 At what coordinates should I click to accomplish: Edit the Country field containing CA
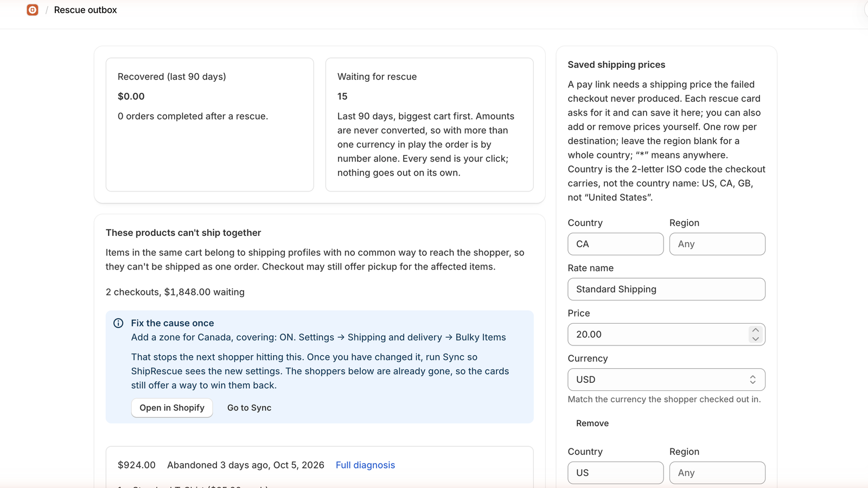615,244
